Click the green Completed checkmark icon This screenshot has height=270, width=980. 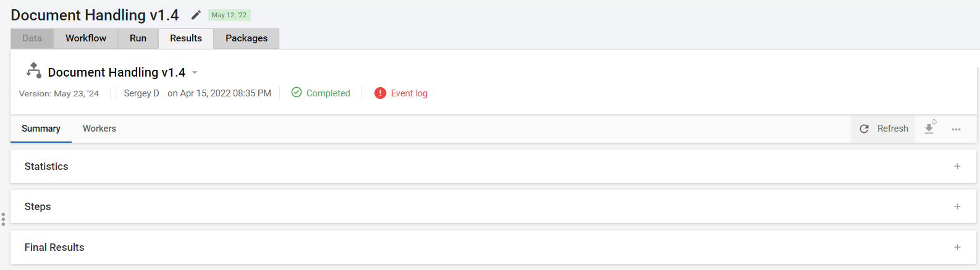pyautogui.click(x=297, y=92)
